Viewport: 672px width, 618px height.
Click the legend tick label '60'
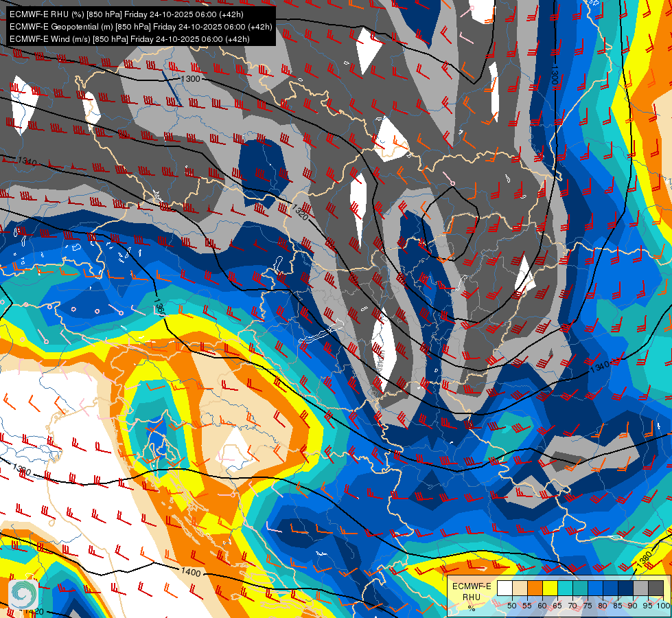(542, 606)
